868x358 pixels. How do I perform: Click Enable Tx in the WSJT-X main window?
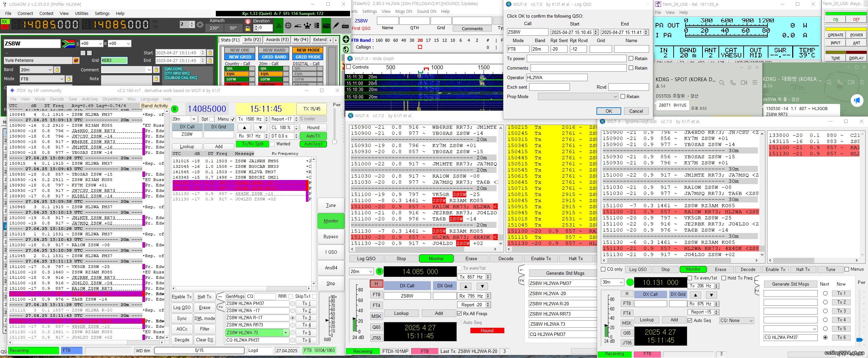point(541,258)
